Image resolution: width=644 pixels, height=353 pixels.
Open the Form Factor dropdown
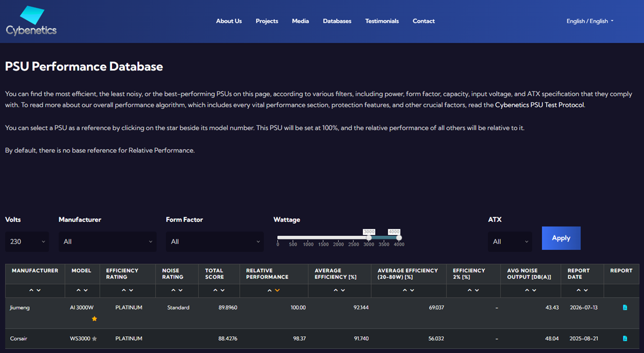pos(215,242)
